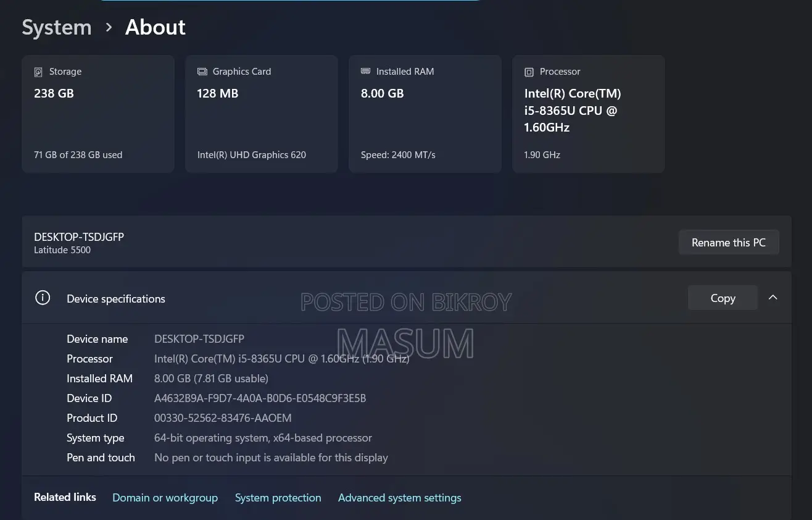Click the Processor chip icon
The width and height of the screenshot is (812, 520).
click(529, 72)
